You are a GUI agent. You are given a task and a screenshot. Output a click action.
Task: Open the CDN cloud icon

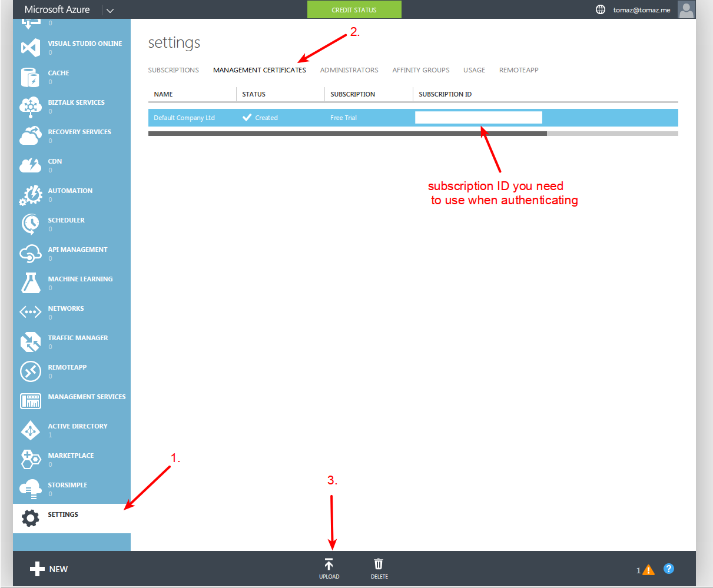(x=31, y=165)
